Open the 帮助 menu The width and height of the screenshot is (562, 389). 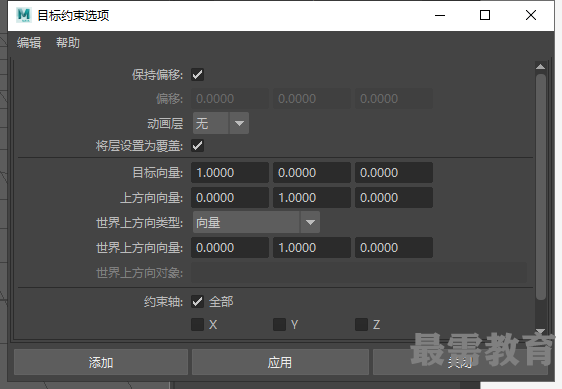click(68, 43)
